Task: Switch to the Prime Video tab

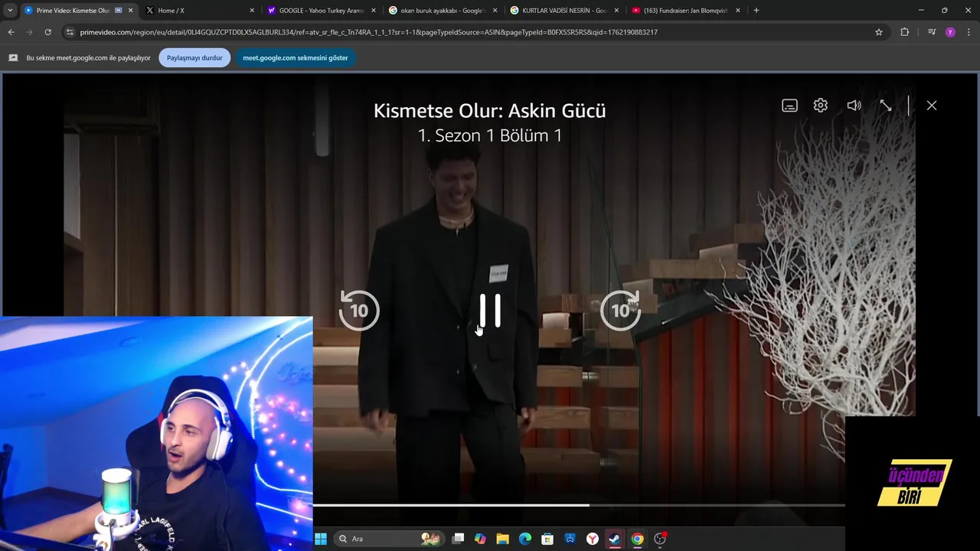Action: pyautogui.click(x=73, y=11)
